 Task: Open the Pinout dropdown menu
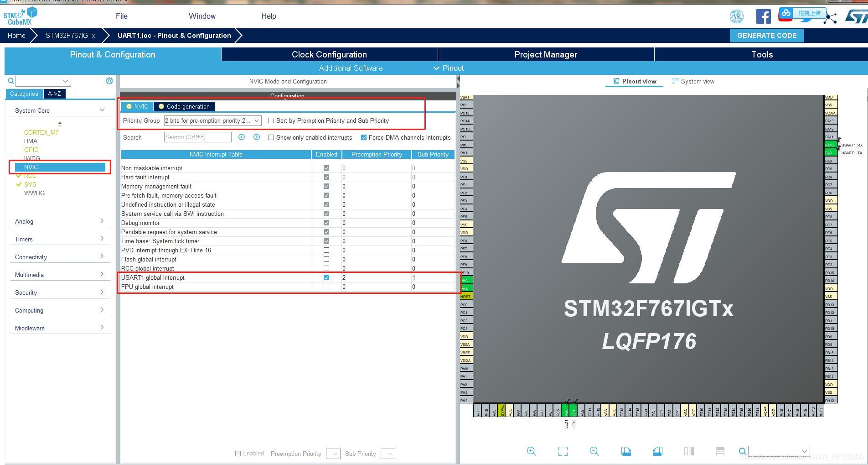449,68
